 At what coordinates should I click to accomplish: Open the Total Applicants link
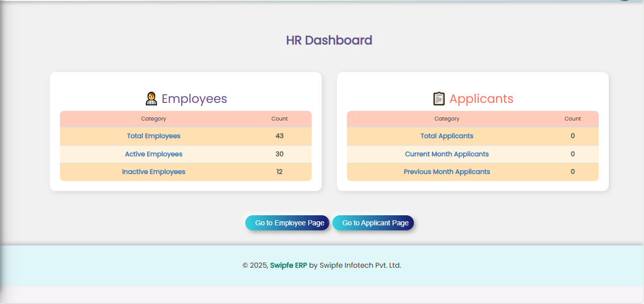pyautogui.click(x=447, y=136)
